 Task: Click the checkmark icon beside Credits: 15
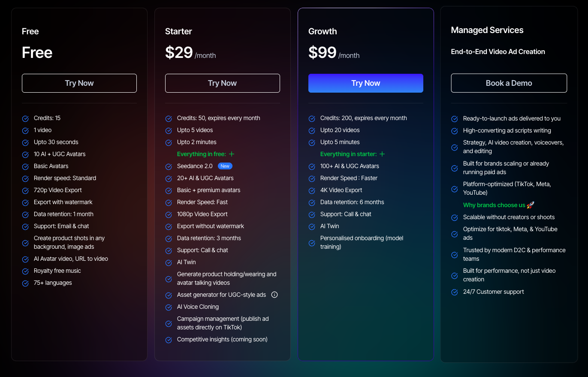point(25,118)
